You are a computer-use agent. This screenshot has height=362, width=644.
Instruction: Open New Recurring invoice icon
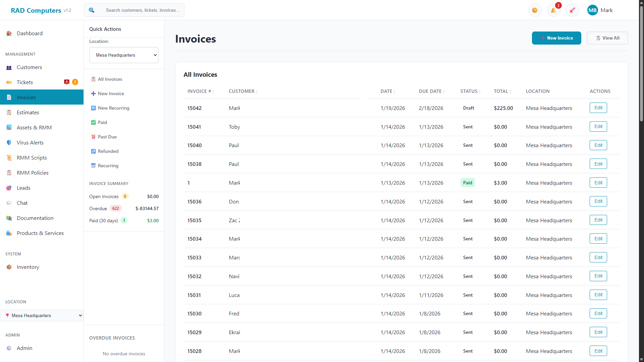pyautogui.click(x=94, y=108)
